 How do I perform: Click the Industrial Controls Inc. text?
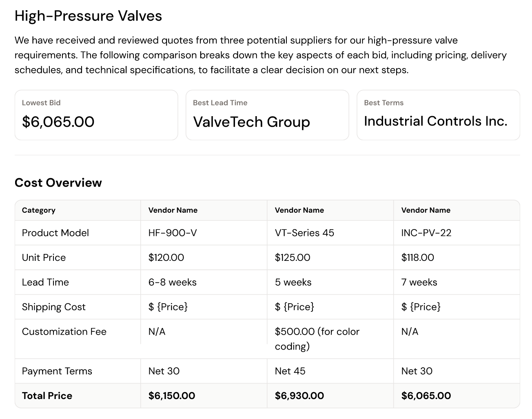click(x=435, y=121)
